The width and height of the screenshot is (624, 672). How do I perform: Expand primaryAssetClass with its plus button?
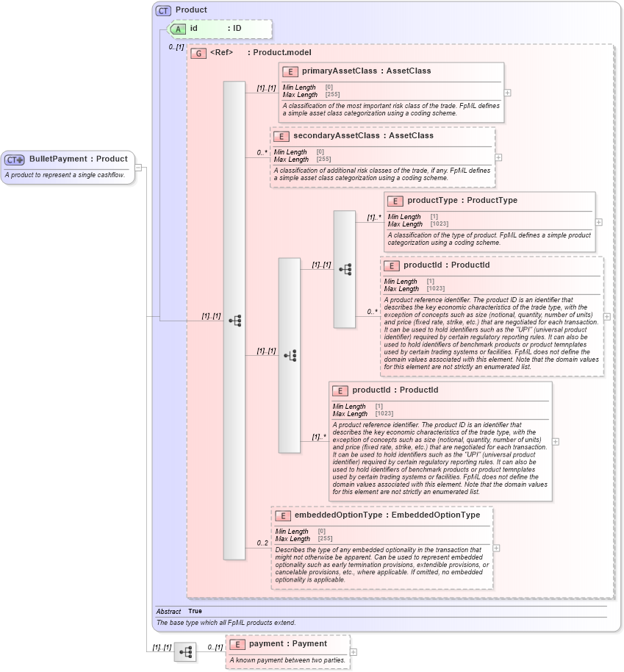coord(507,93)
